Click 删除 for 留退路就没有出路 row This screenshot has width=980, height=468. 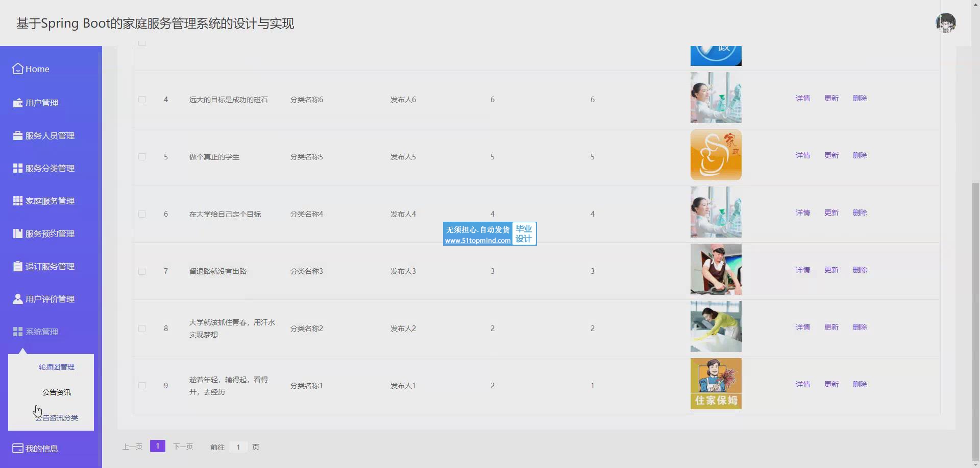point(860,270)
